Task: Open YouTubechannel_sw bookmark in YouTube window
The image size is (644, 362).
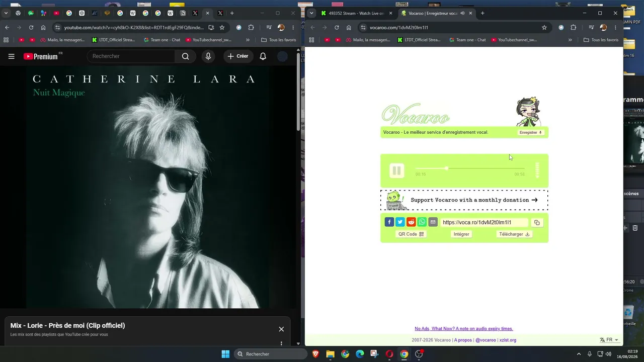Action: [208, 40]
